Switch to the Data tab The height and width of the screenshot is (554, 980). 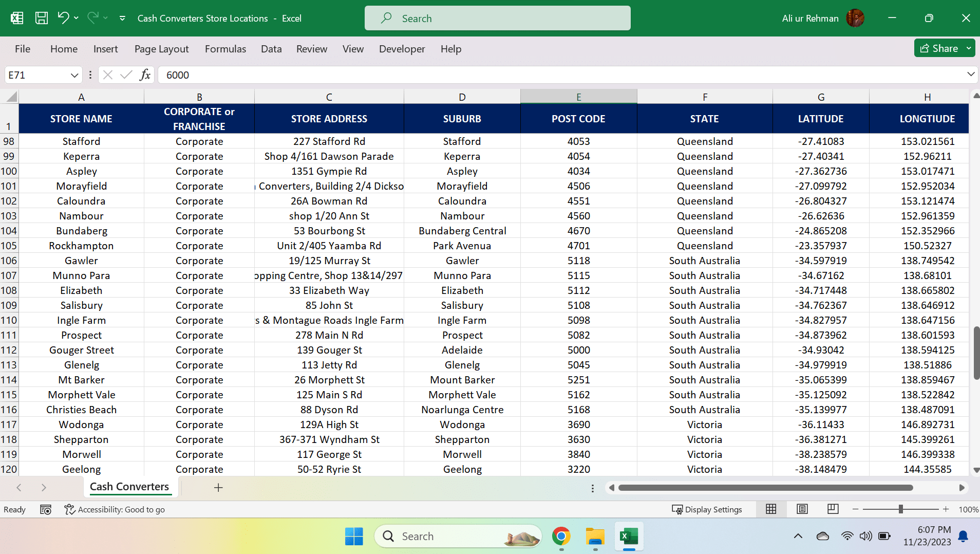[271, 49]
